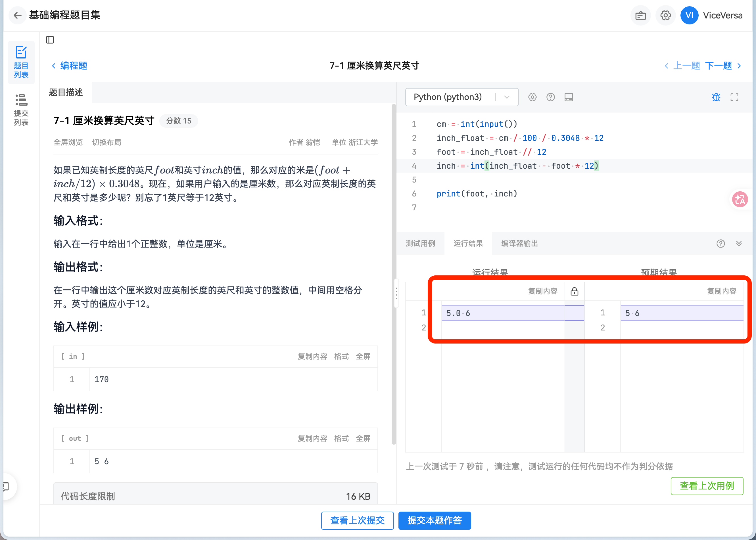Enter fullscreen editor mode
The height and width of the screenshot is (540, 756).
coord(734,97)
